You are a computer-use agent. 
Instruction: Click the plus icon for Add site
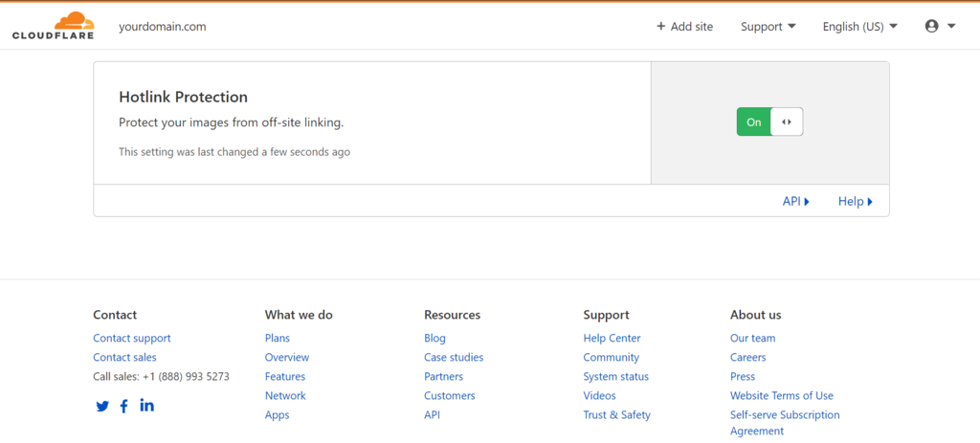[660, 27]
